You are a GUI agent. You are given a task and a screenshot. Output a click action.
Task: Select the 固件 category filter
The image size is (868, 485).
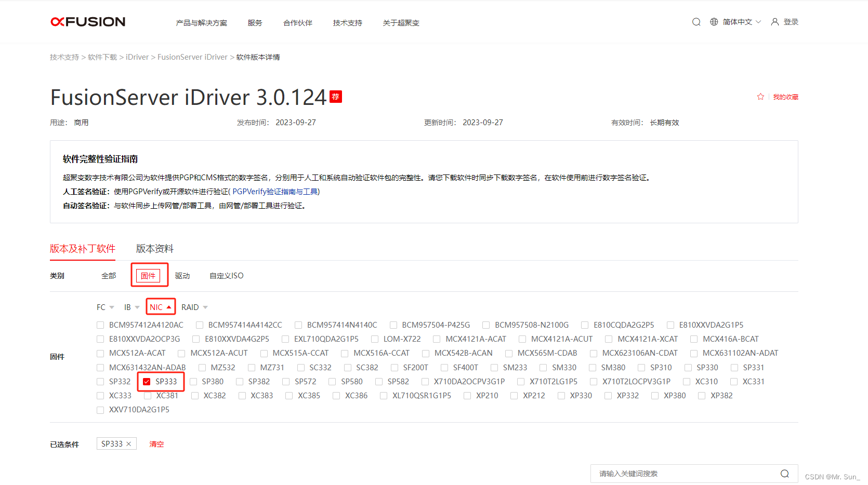pos(148,276)
